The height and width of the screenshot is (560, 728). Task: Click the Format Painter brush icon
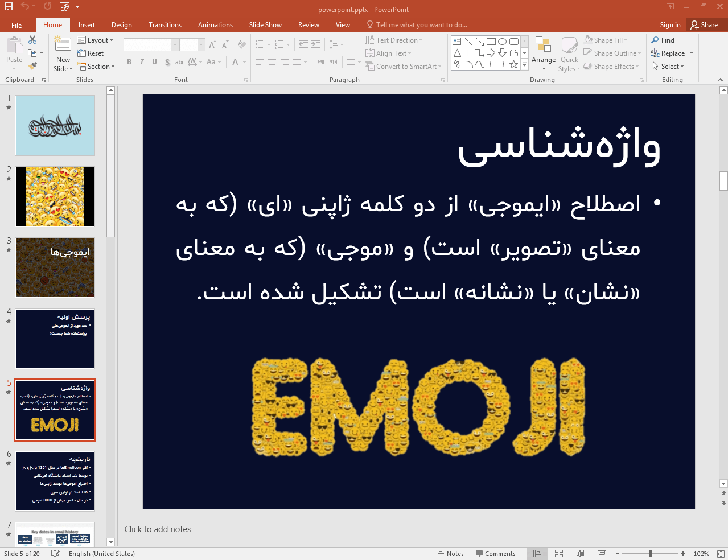coord(32,66)
